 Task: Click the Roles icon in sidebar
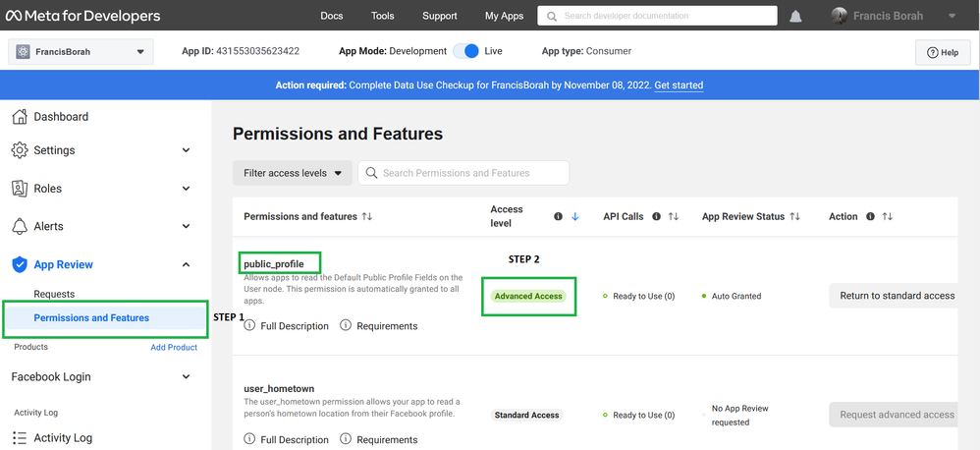point(19,189)
